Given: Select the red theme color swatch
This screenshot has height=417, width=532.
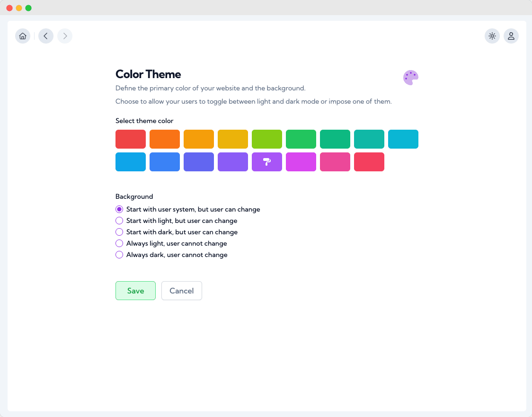Looking at the screenshot, I should (x=131, y=139).
